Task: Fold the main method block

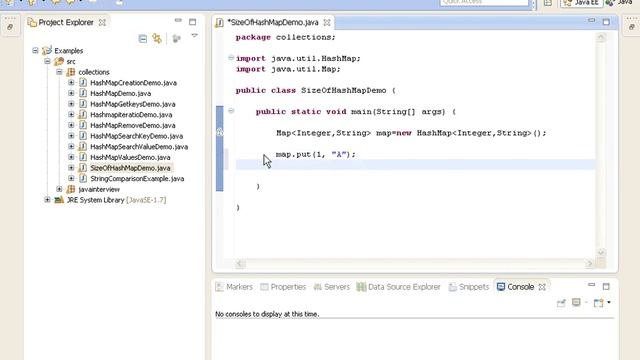Action: point(231,111)
